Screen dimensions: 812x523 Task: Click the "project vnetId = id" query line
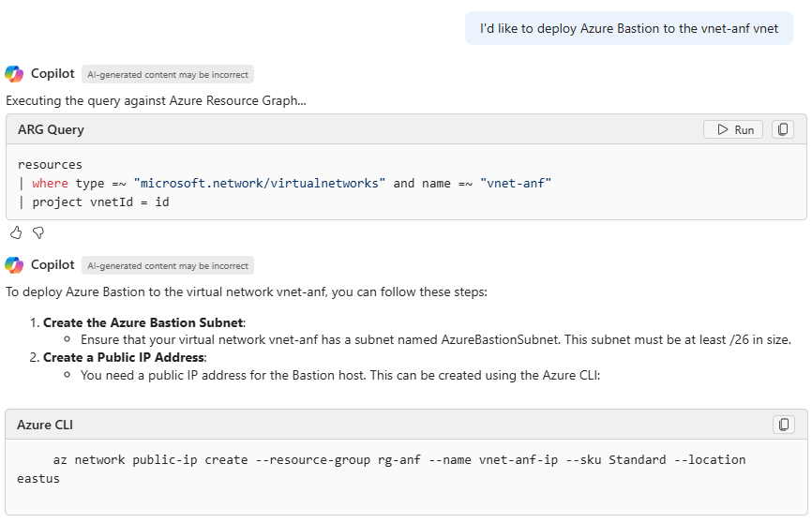[100, 202]
